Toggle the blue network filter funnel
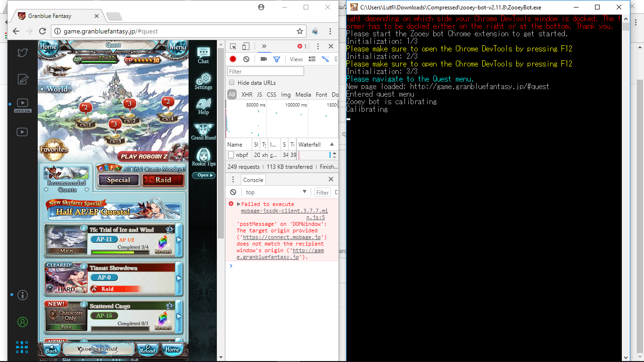Image resolution: width=644 pixels, height=362 pixels. 277,59
